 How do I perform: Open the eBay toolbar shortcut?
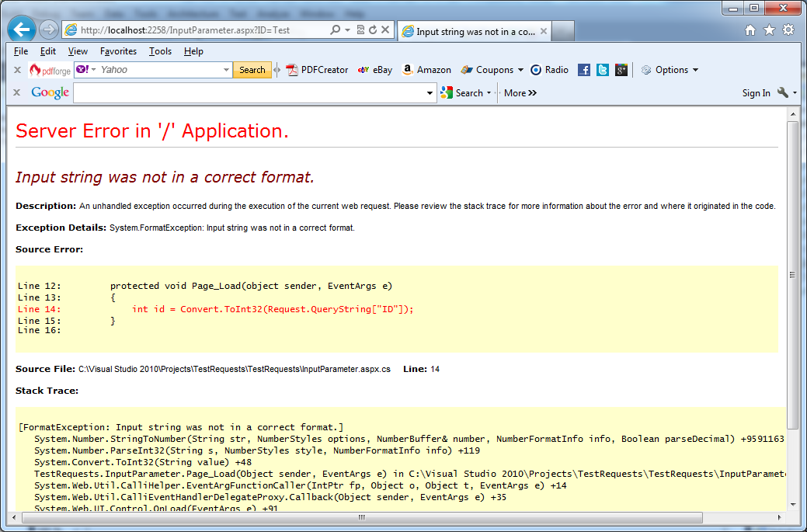click(x=375, y=70)
